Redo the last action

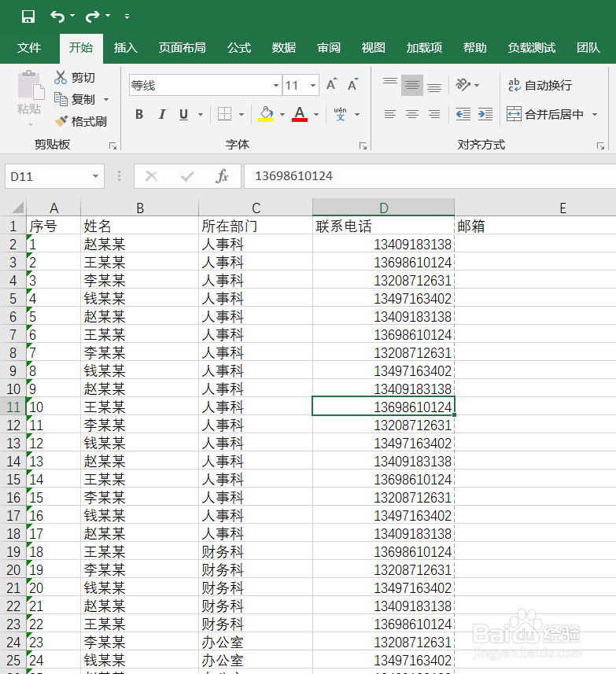click(x=92, y=17)
